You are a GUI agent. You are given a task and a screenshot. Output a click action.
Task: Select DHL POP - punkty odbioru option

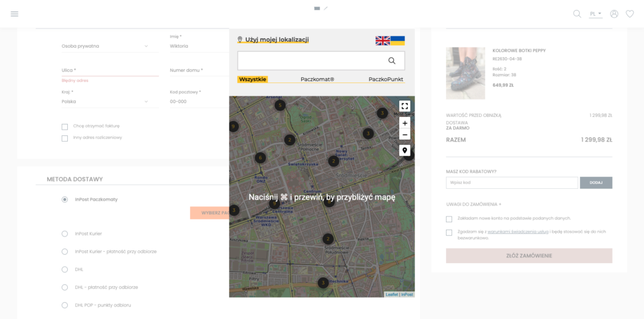pyautogui.click(x=65, y=305)
